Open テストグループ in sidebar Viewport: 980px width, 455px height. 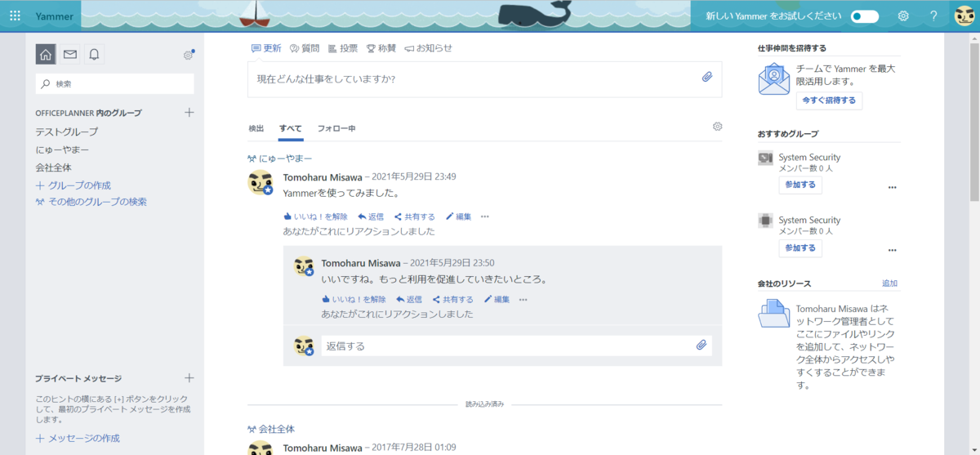(x=66, y=132)
